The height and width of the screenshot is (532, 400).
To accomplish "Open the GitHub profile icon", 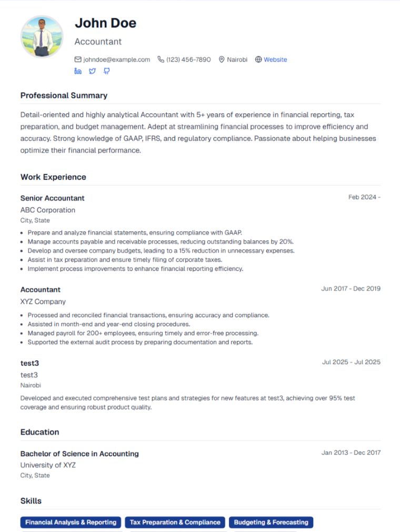I will pos(106,71).
